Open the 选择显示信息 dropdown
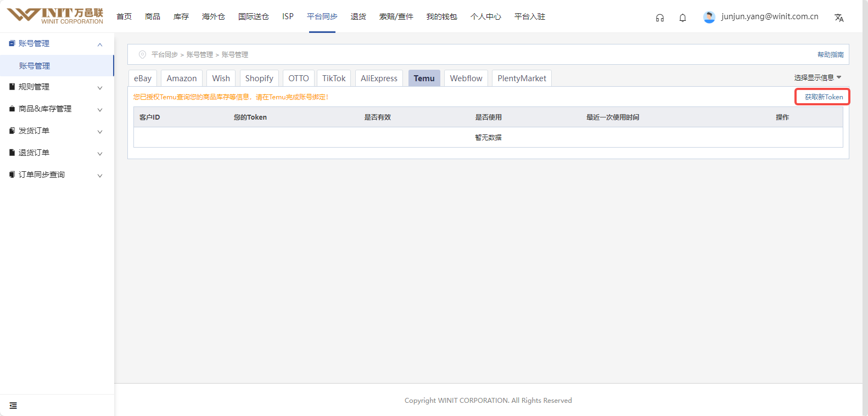The width and height of the screenshot is (868, 416). 817,77
